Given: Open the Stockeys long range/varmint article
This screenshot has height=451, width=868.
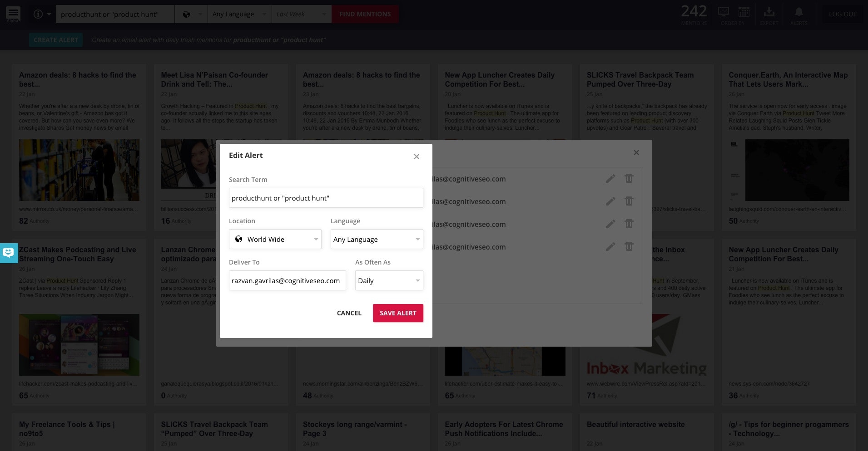Looking at the screenshot, I should [355, 429].
